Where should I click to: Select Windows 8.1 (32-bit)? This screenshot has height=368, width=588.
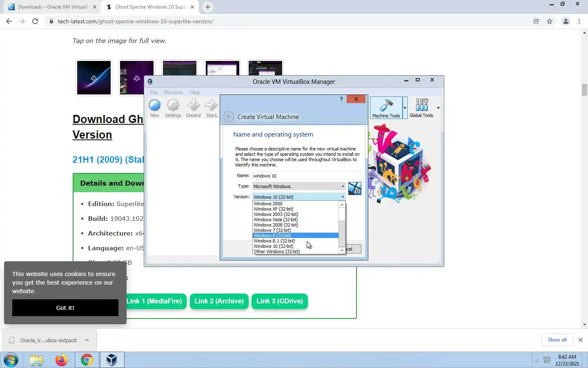296,241
